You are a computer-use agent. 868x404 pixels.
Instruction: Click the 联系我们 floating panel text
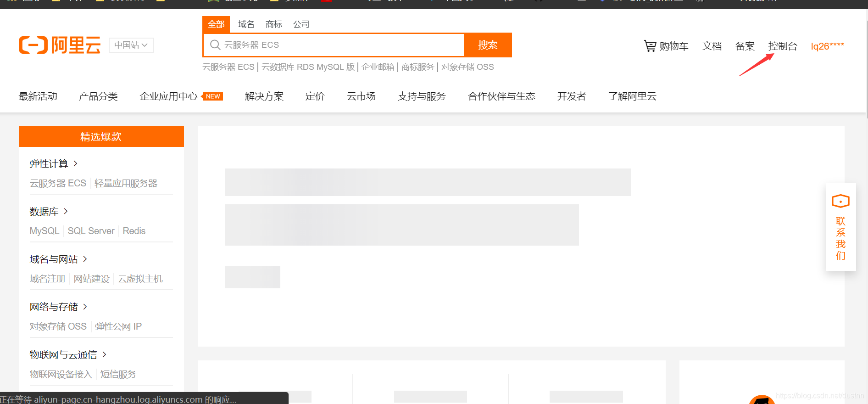(840, 238)
